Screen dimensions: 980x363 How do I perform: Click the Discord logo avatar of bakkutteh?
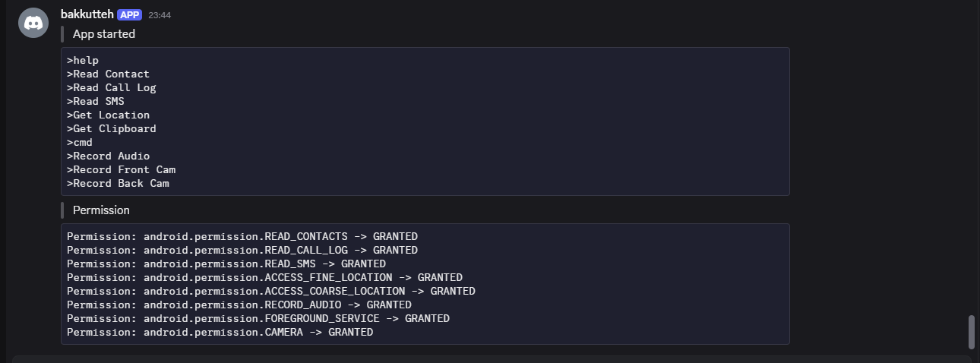coord(33,22)
